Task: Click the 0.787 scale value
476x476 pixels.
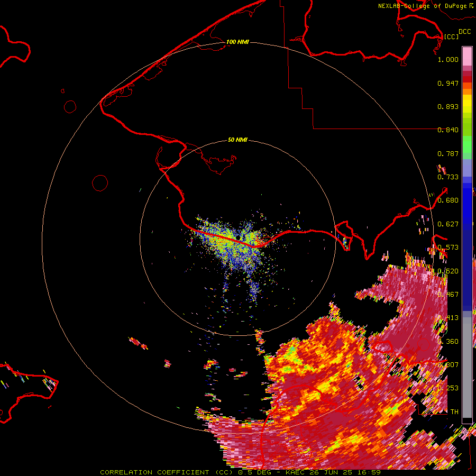Action: tap(448, 153)
